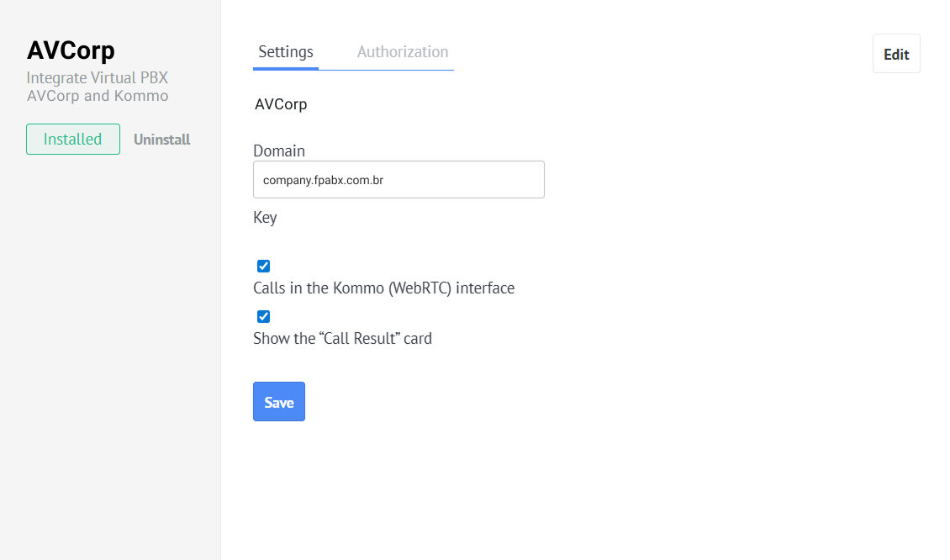This screenshot has height=560, width=950.
Task: Click the Edit button
Action: point(896,54)
